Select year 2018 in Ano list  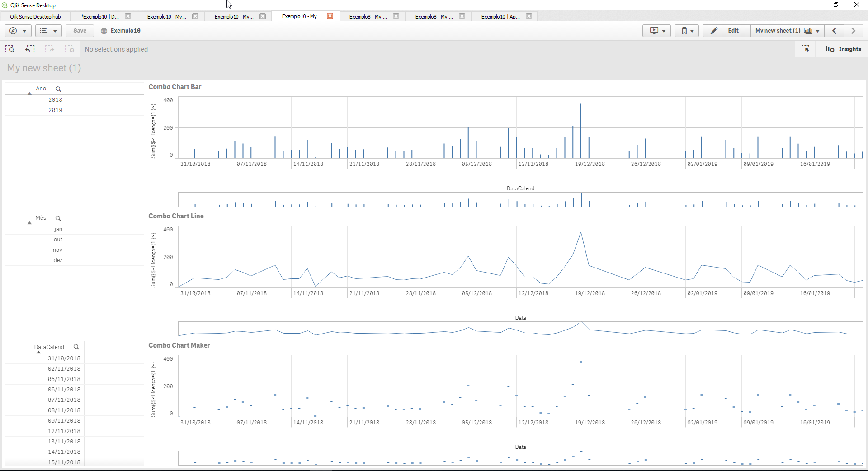tap(55, 100)
